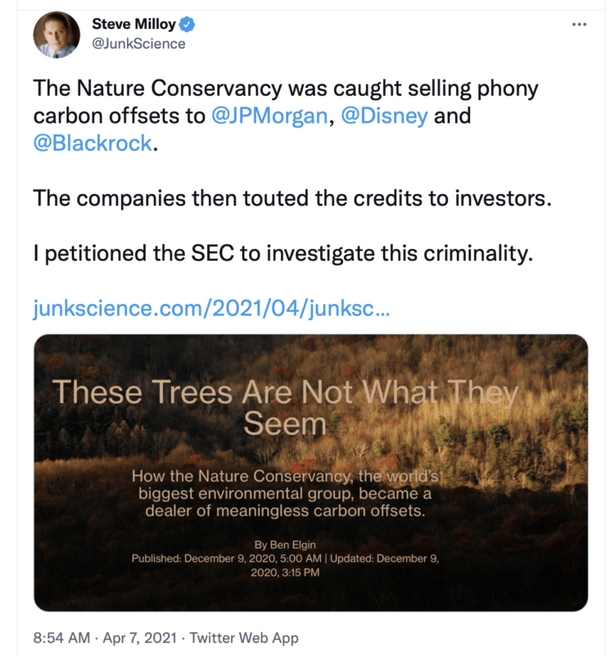Open the more options ellipsis menu
This screenshot has height=656, width=616.
(579, 24)
